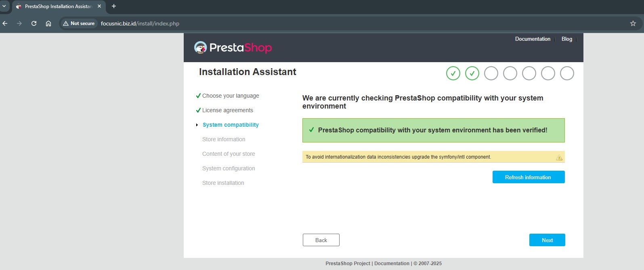Select the Choose your language step
644x270 pixels.
pos(231,96)
